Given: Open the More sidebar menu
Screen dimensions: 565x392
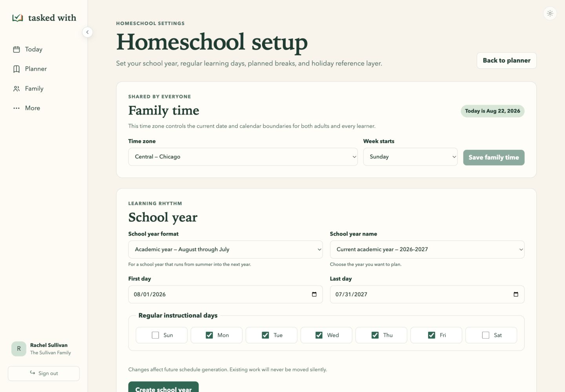Looking at the screenshot, I should click(44, 108).
